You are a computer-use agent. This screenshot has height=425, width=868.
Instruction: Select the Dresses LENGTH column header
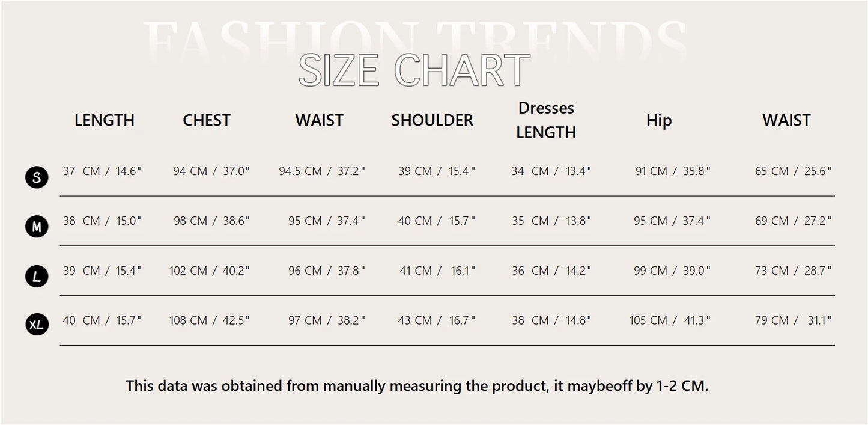click(x=546, y=120)
